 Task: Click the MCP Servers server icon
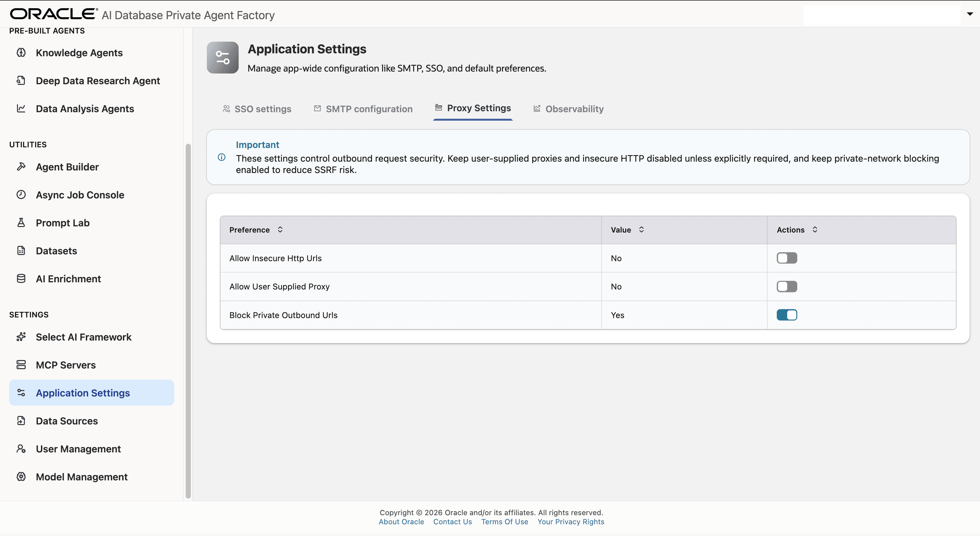[21, 364]
